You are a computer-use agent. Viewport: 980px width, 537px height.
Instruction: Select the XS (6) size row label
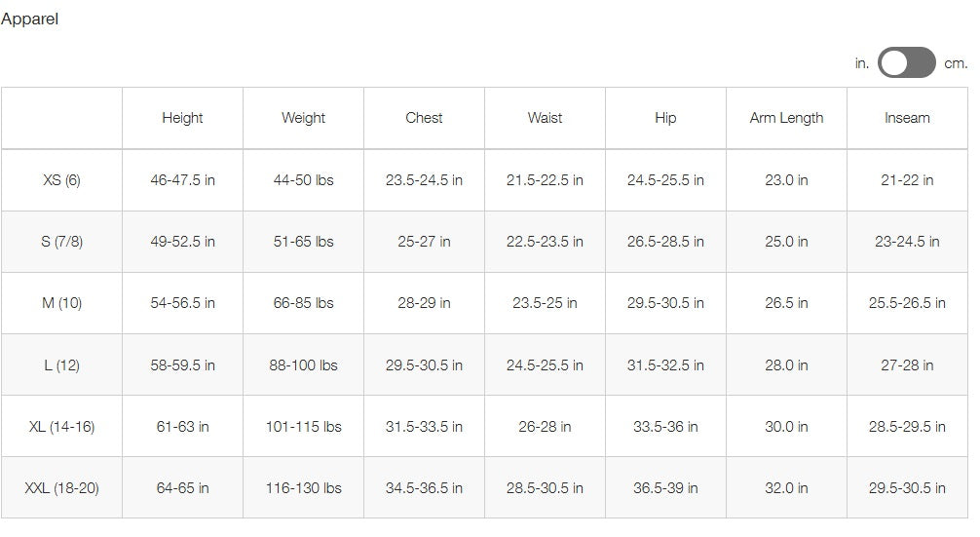click(61, 180)
